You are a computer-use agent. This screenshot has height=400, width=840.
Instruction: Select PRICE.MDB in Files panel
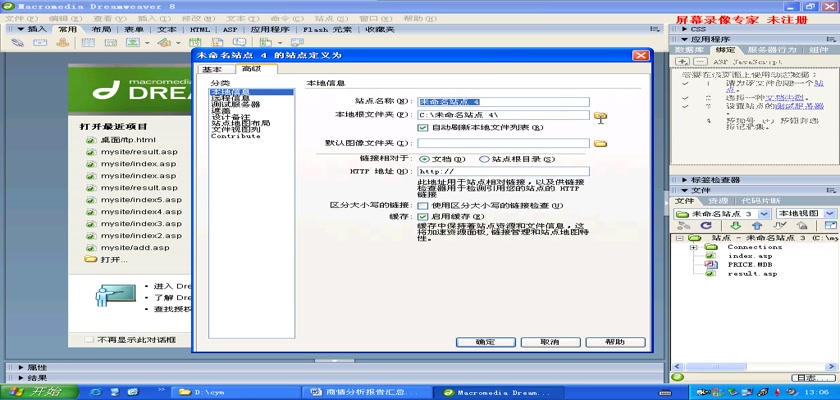(x=750, y=265)
